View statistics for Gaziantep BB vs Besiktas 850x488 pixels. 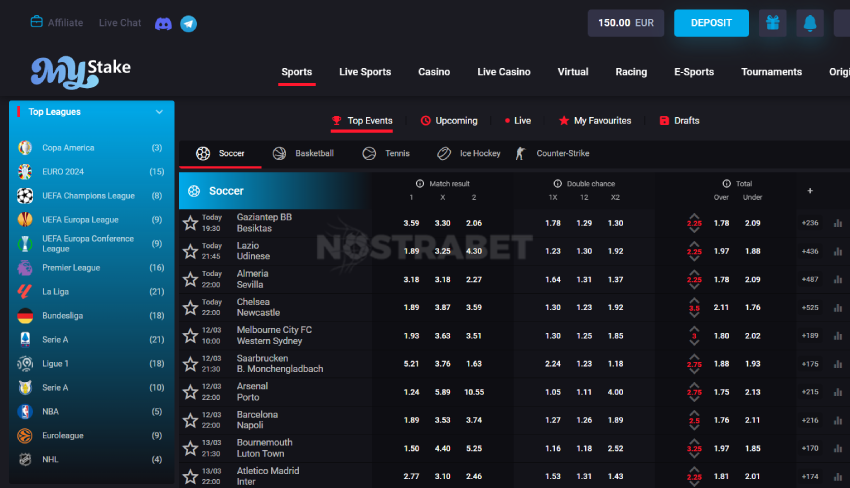838,223
